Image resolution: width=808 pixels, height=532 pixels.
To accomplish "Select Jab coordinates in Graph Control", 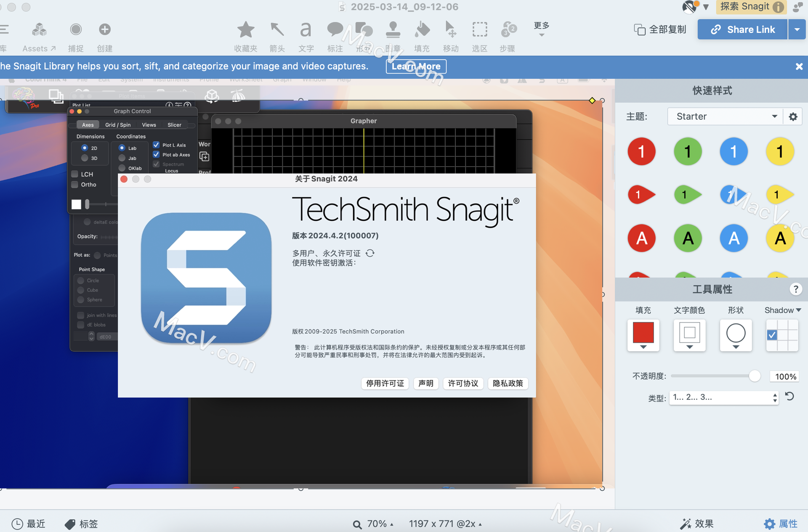I will pos(122,158).
